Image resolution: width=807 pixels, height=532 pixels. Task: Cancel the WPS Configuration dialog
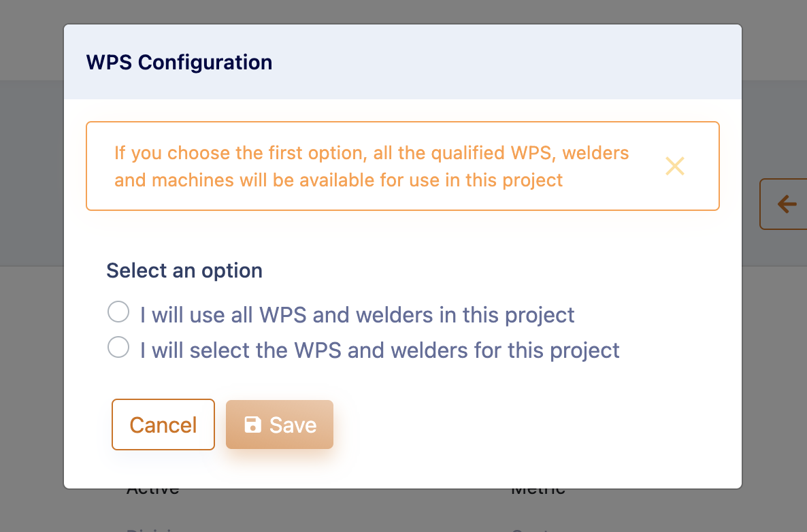(163, 425)
